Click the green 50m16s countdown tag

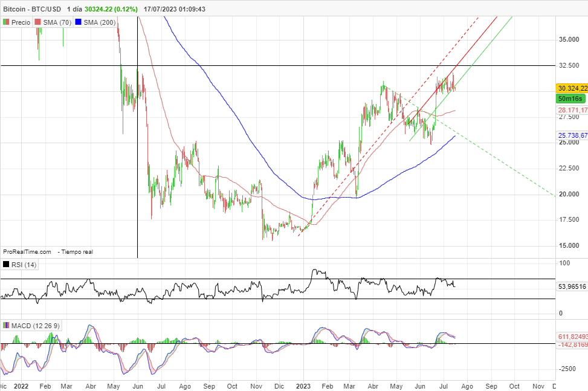click(570, 99)
